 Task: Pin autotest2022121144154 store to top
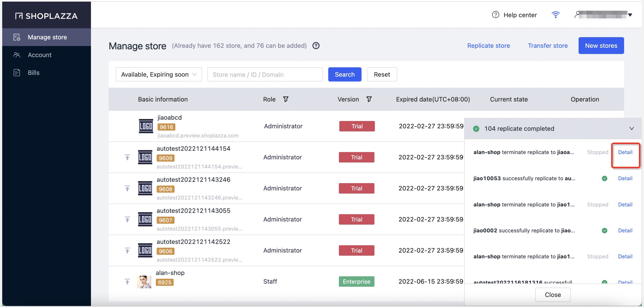click(127, 157)
